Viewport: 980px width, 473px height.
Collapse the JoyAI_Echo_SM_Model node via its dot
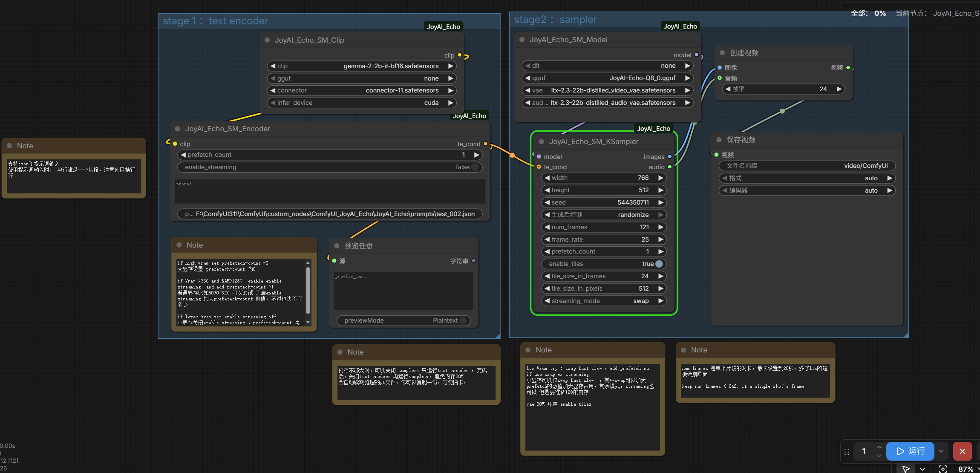(x=522, y=40)
